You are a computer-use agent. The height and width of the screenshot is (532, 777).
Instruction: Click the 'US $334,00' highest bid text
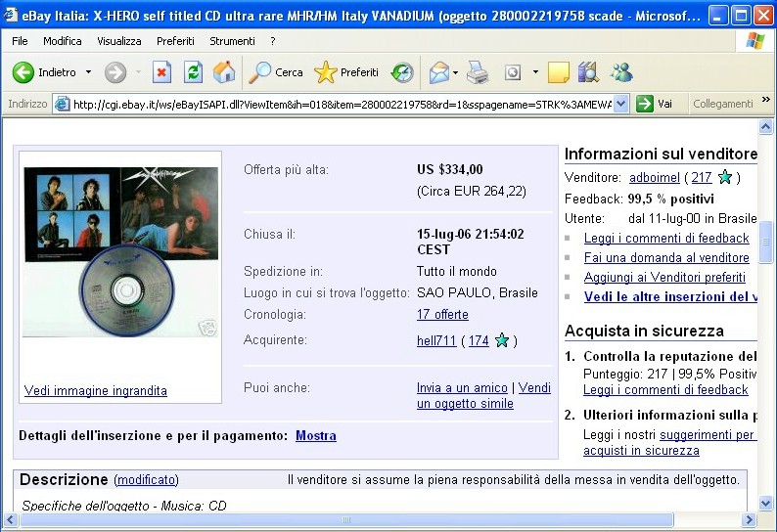(449, 169)
